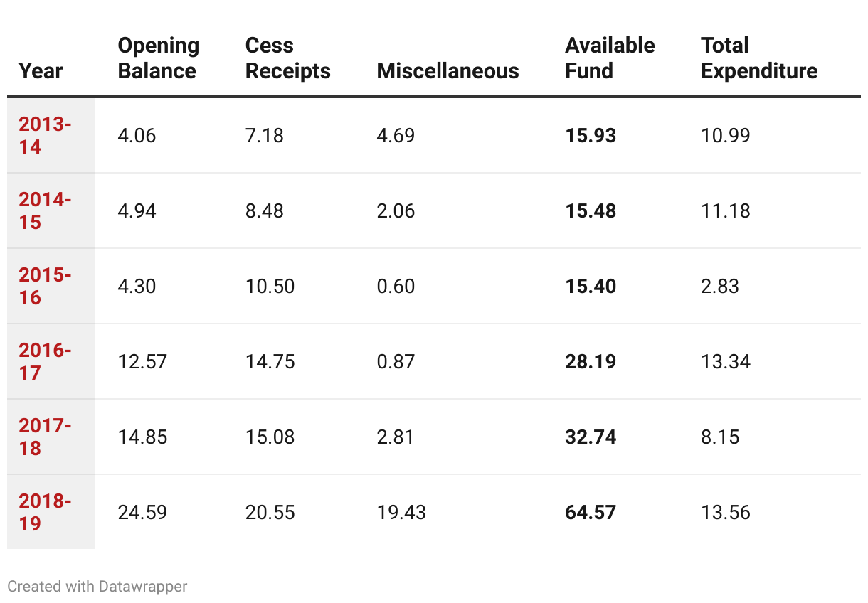Click the Miscellaneous column header
Screen dimensions: 868x603
pyautogui.click(x=448, y=71)
